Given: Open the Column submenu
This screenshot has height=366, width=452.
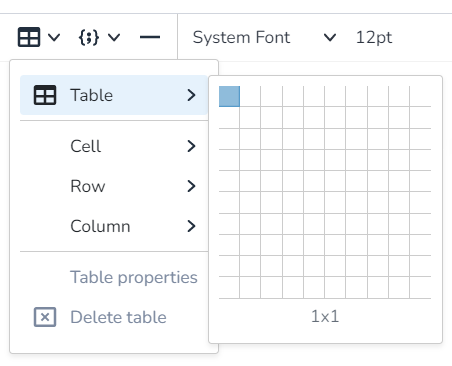Looking at the screenshot, I should (x=114, y=226).
